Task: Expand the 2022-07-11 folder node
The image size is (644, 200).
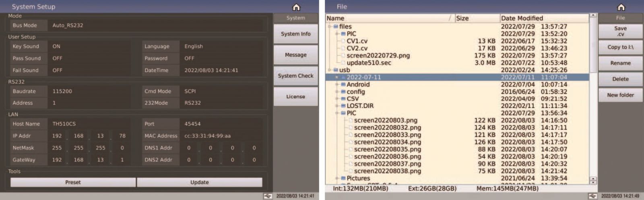Action: click(x=337, y=77)
